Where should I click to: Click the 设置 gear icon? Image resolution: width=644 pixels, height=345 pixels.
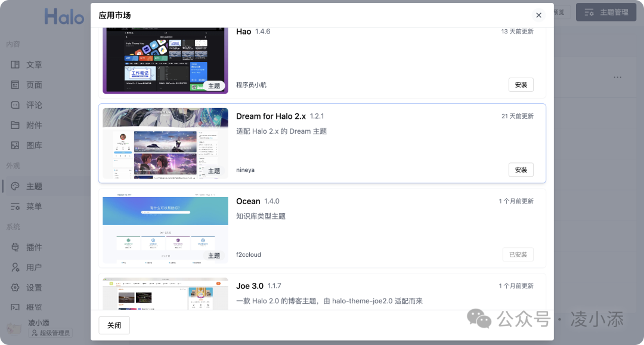15,288
